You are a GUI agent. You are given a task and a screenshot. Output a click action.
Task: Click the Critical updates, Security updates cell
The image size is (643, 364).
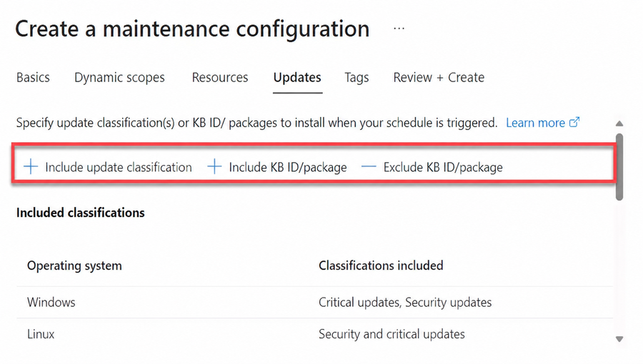point(405,303)
